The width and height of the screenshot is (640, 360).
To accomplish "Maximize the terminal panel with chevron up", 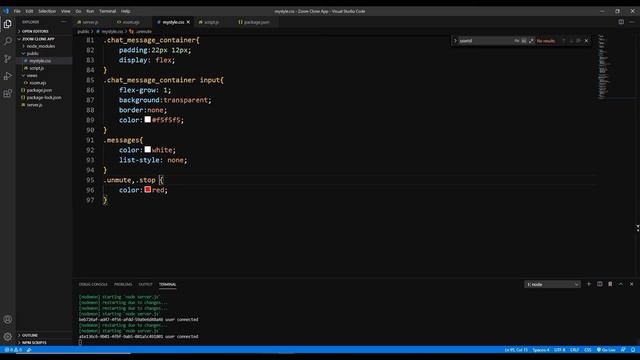I will [620, 284].
